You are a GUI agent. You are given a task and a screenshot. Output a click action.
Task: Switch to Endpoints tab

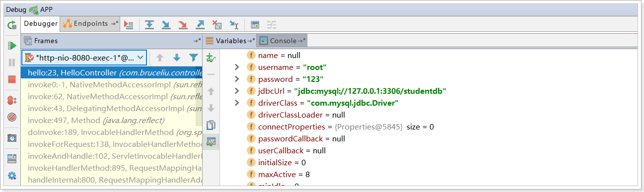[x=90, y=23]
